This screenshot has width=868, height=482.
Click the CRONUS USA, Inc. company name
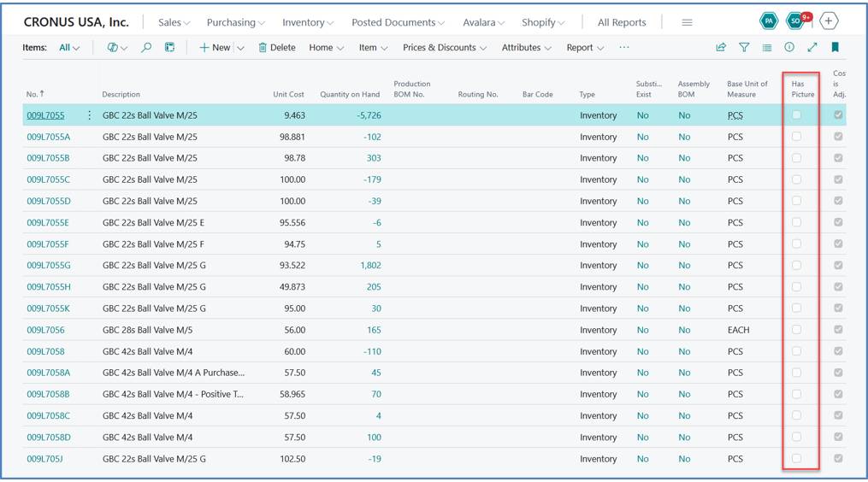[76, 22]
